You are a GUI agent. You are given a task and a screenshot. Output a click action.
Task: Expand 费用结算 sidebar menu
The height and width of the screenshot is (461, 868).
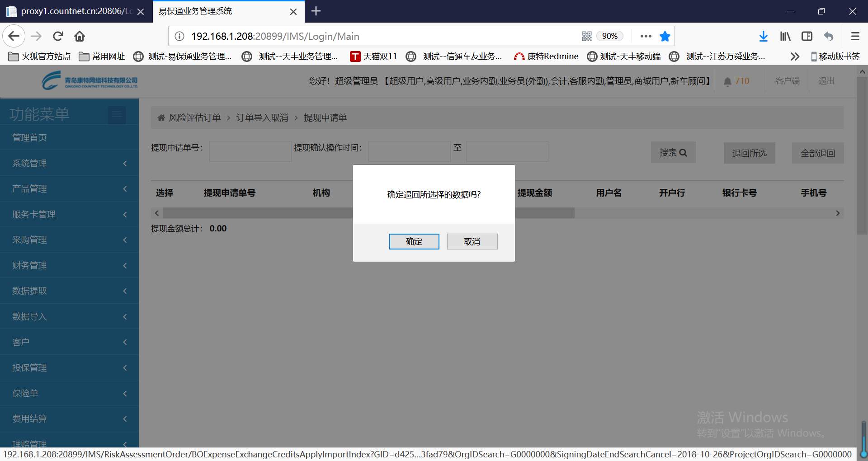pos(69,419)
